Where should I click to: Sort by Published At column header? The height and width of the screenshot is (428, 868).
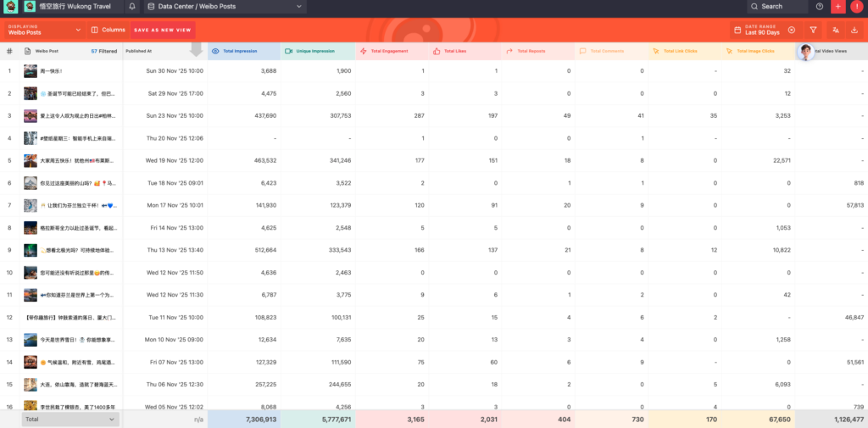click(x=139, y=51)
